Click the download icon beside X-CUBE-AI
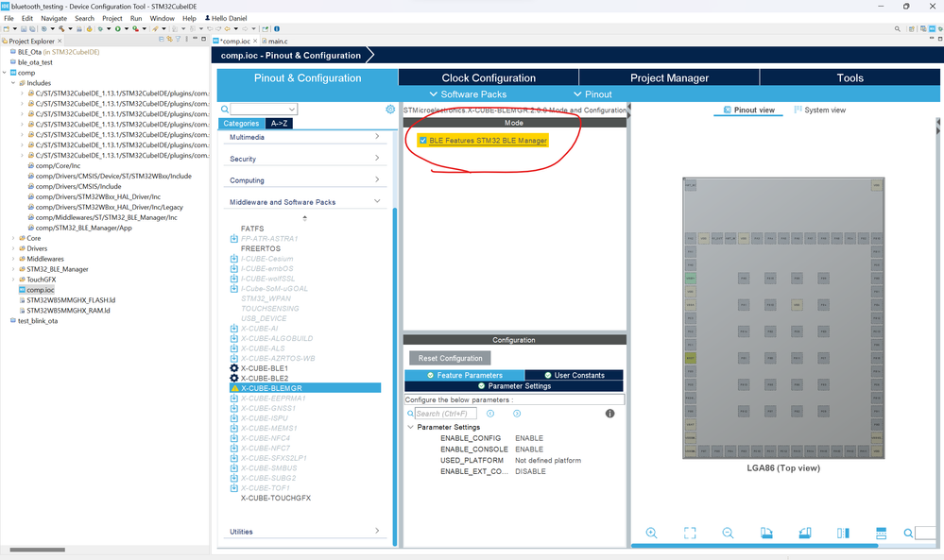 point(234,329)
